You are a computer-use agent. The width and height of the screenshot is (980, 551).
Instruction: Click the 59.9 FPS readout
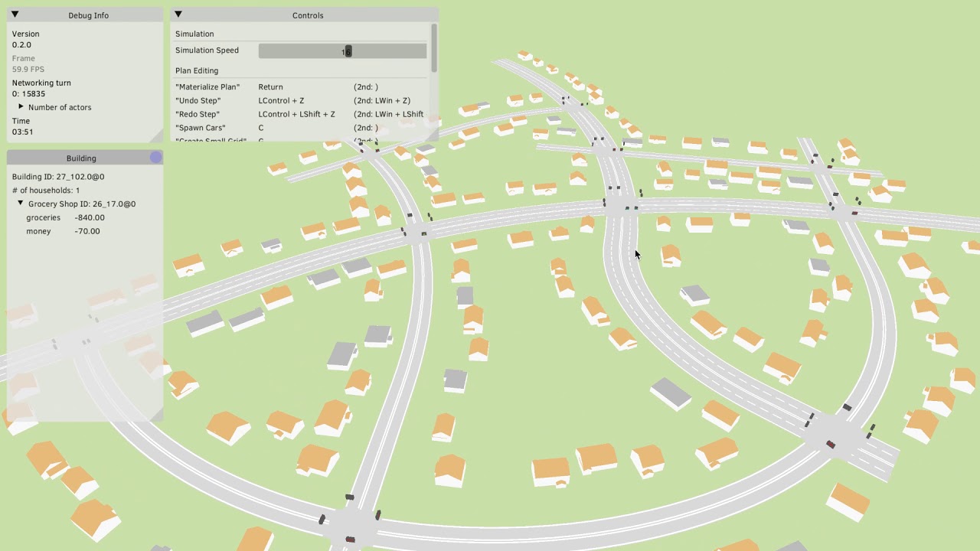coord(28,70)
